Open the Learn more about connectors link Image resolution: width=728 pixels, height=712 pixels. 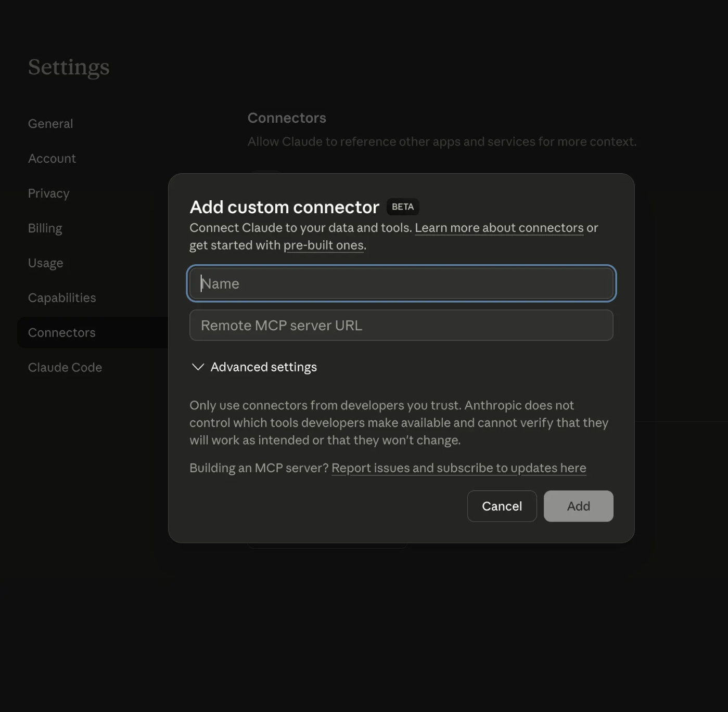pyautogui.click(x=499, y=228)
